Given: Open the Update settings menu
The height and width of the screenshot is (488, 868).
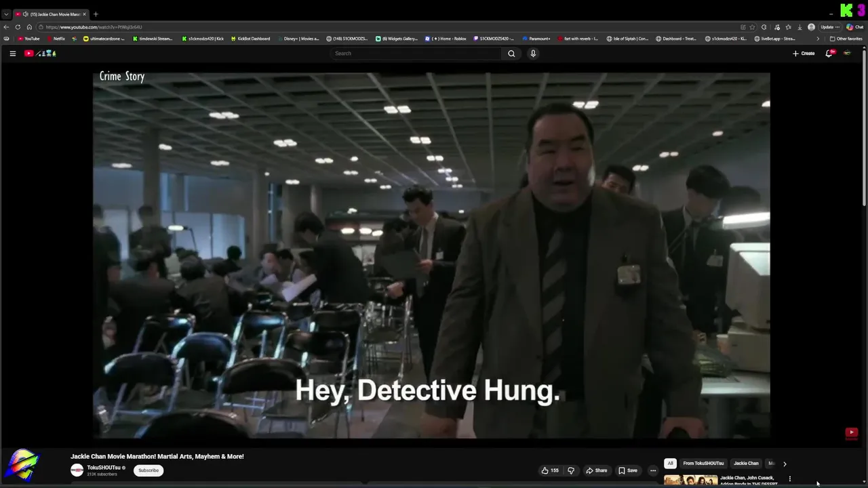Looking at the screenshot, I should click(x=830, y=27).
